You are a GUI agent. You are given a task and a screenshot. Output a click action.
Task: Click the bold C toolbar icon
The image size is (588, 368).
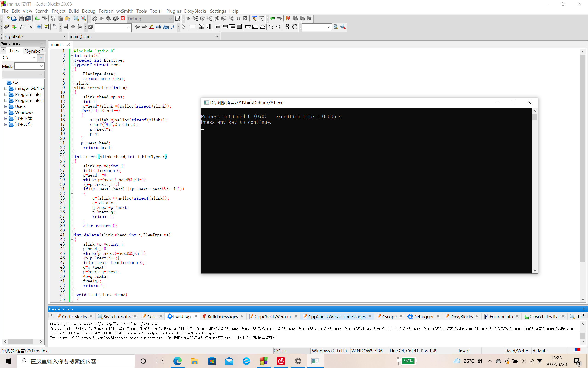294,27
